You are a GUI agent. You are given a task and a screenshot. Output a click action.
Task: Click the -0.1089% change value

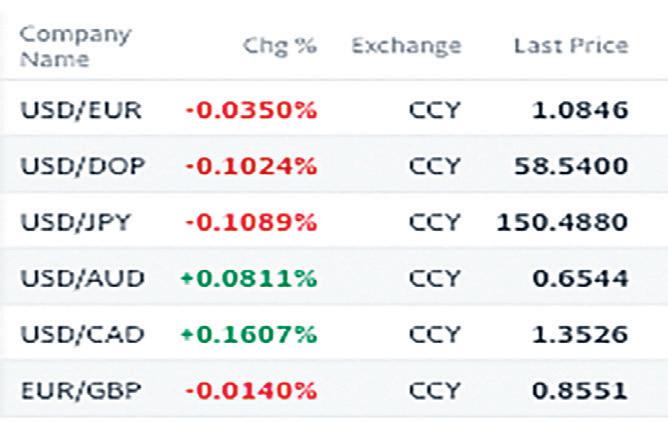pyautogui.click(x=251, y=222)
